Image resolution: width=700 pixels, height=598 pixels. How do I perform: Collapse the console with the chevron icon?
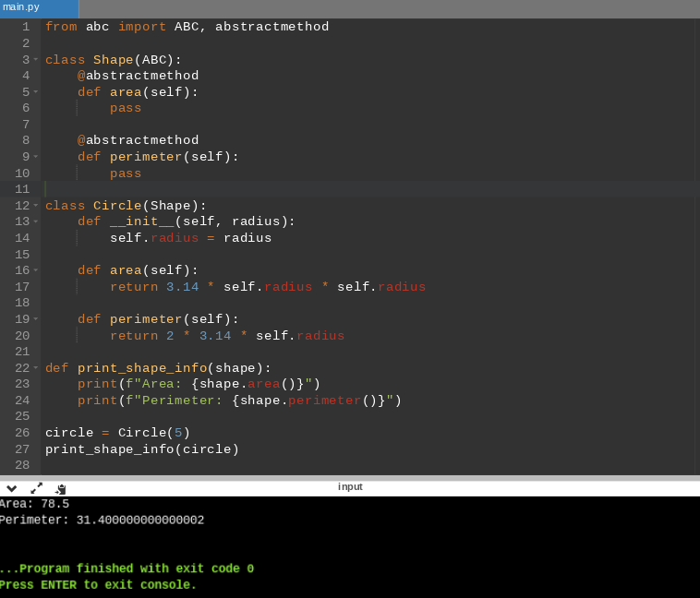[x=12, y=489]
